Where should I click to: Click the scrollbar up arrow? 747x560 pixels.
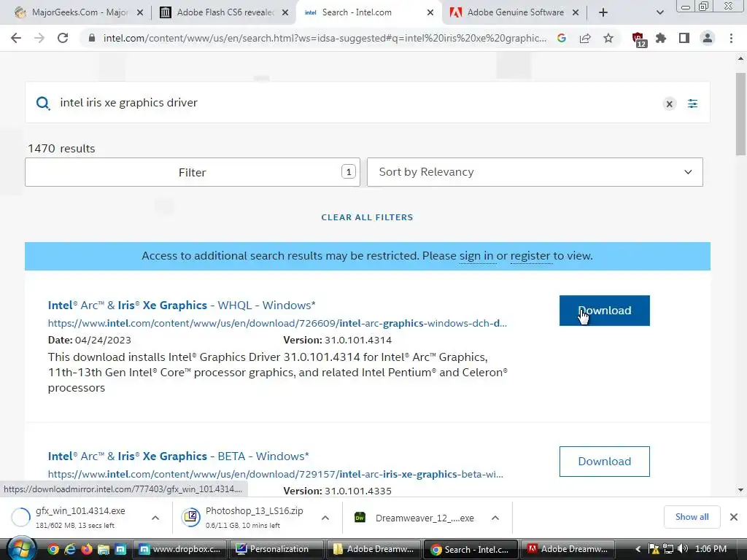(x=740, y=58)
